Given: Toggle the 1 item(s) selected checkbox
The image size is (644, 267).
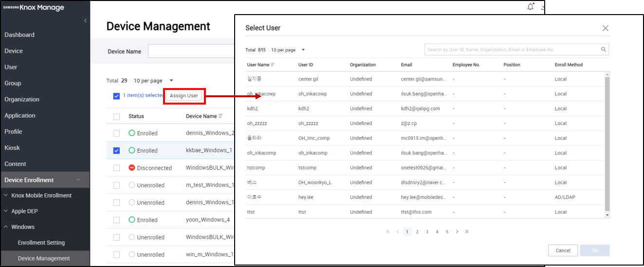Looking at the screenshot, I should (x=116, y=96).
